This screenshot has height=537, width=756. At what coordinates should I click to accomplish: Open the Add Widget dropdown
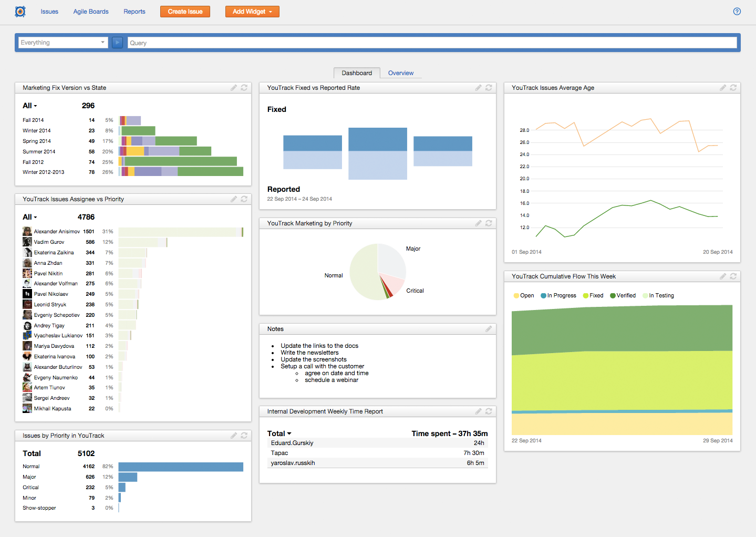coord(252,12)
